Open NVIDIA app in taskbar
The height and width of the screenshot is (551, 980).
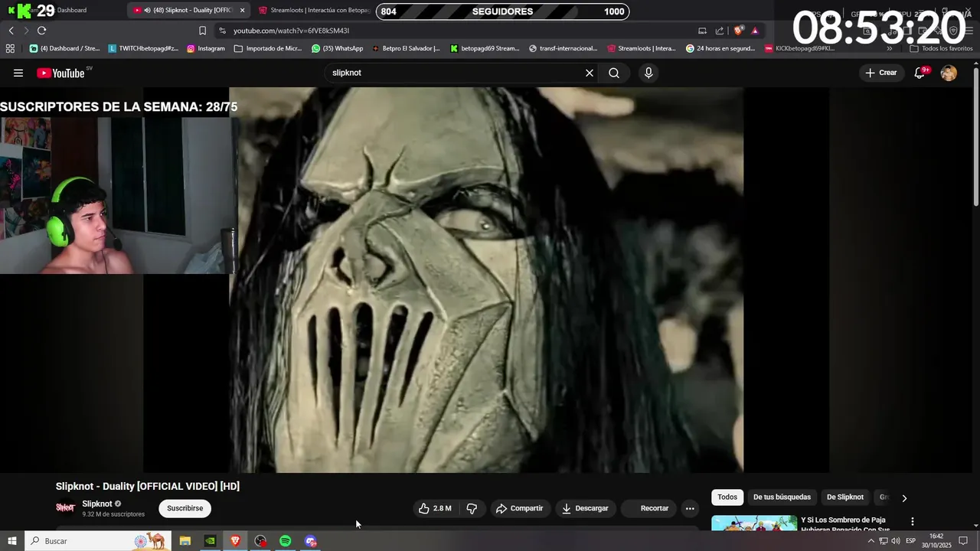[x=210, y=541]
